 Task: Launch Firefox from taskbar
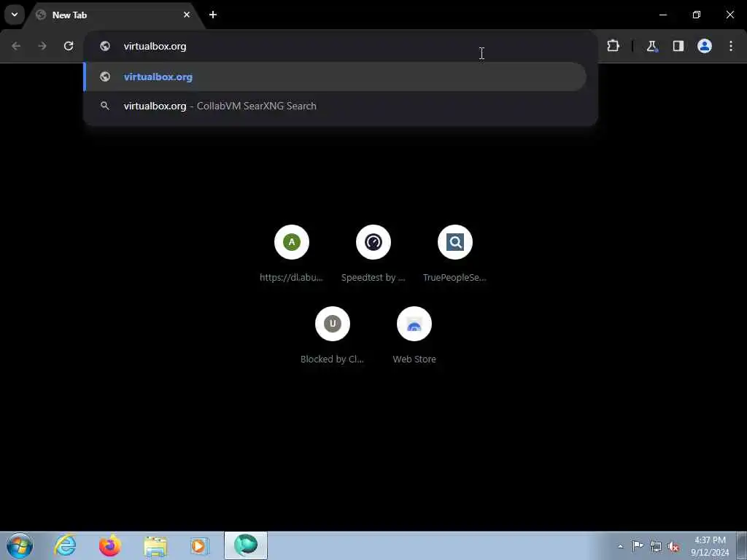pyautogui.click(x=110, y=545)
